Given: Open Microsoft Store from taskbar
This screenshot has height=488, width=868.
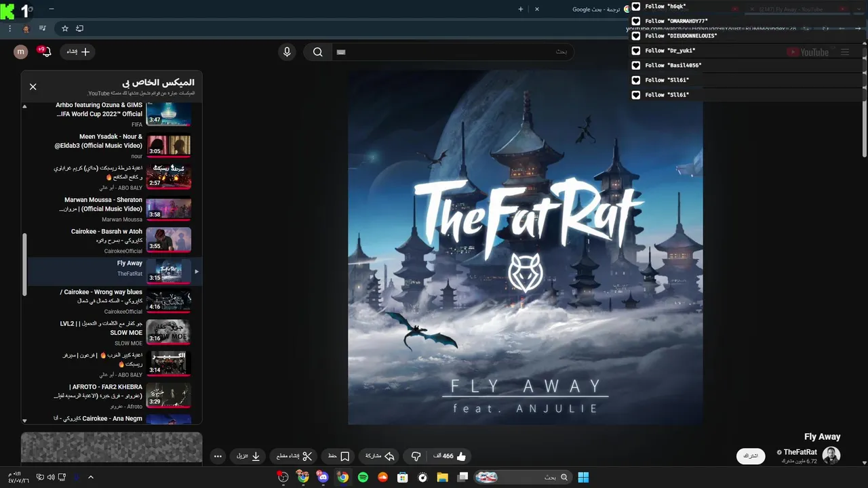Looking at the screenshot, I should 403,477.
